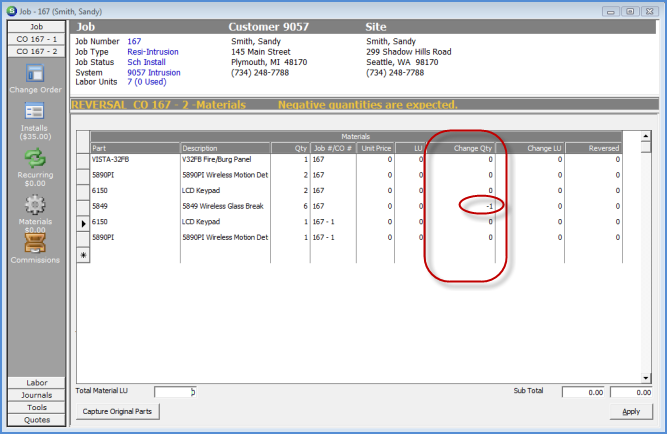Click the Resi-Intrusion job type link

coord(153,52)
